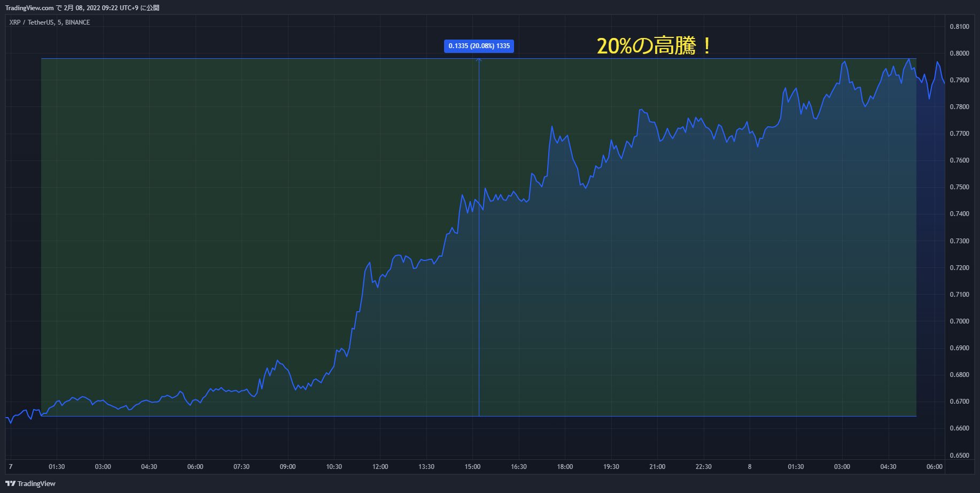Click the 06:00 label after date 8
The image size is (980, 493).
[x=935, y=467]
